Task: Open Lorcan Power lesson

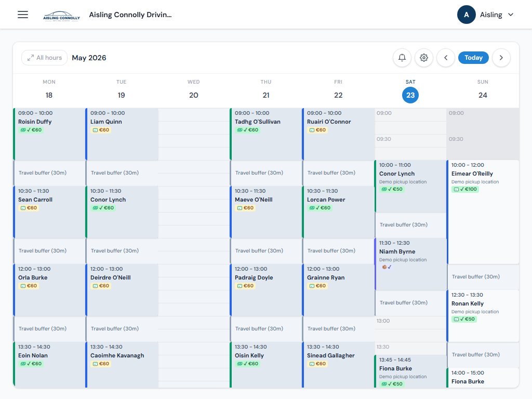Action: tap(338, 212)
